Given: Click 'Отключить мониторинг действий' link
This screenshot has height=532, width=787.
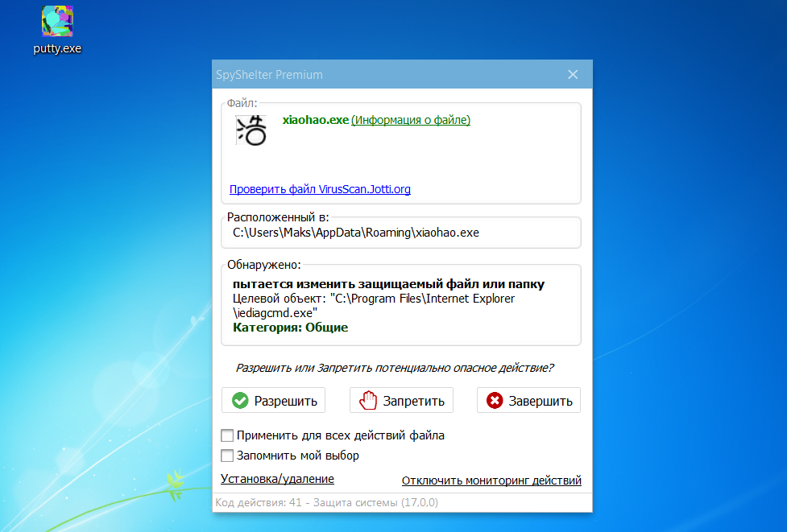Looking at the screenshot, I should (x=491, y=480).
